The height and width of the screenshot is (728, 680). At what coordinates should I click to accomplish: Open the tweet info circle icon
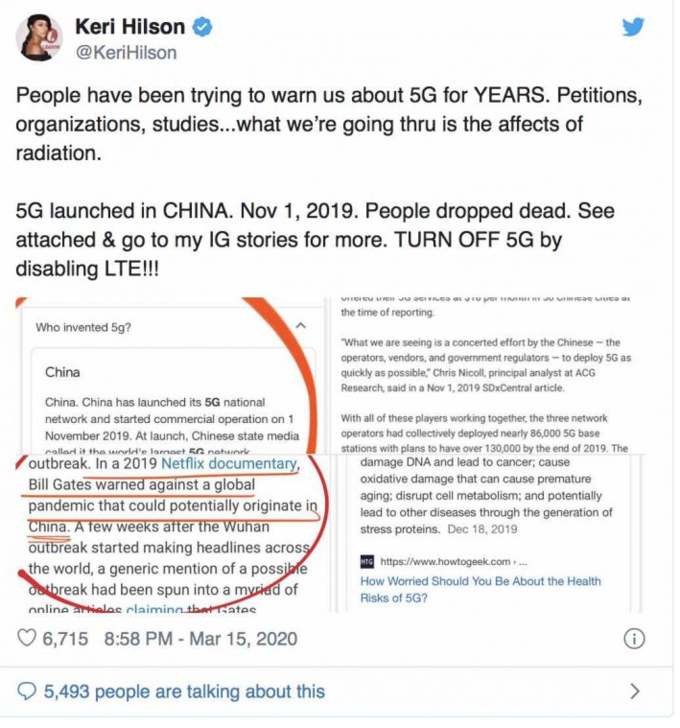(x=632, y=639)
